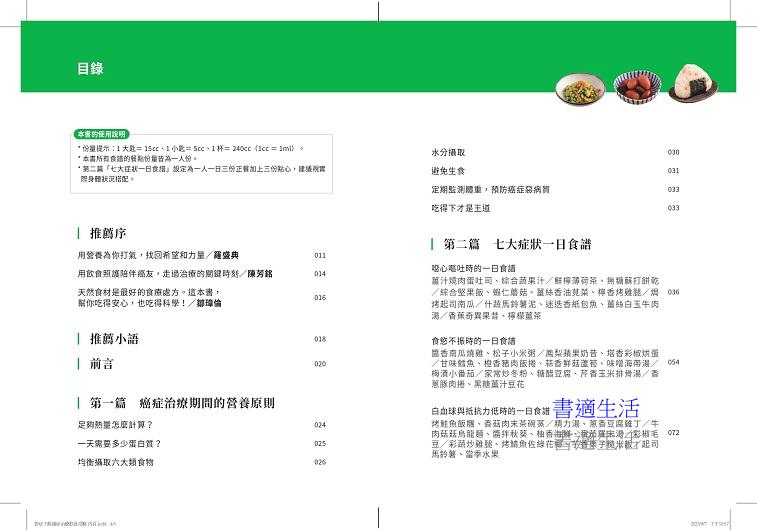Image resolution: width=757 pixels, height=530 pixels.
Task: Open the 推薦小語 section heading
Action: pos(114,338)
